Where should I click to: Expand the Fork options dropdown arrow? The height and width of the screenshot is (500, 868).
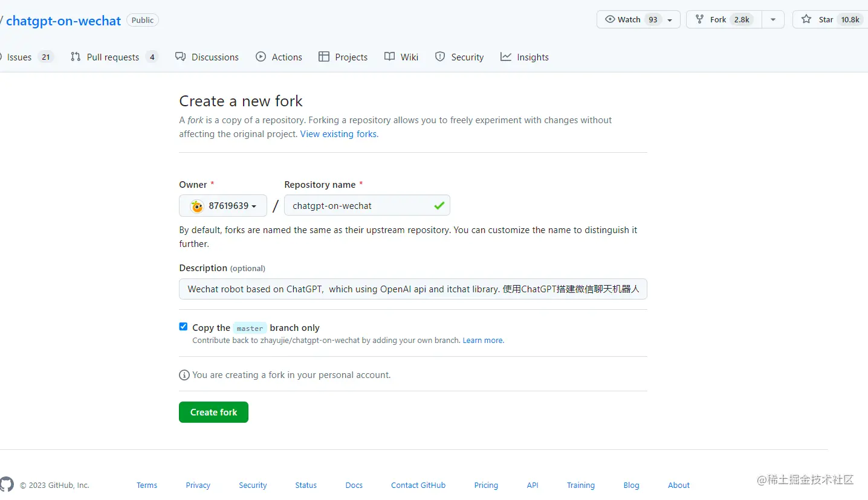tap(773, 19)
